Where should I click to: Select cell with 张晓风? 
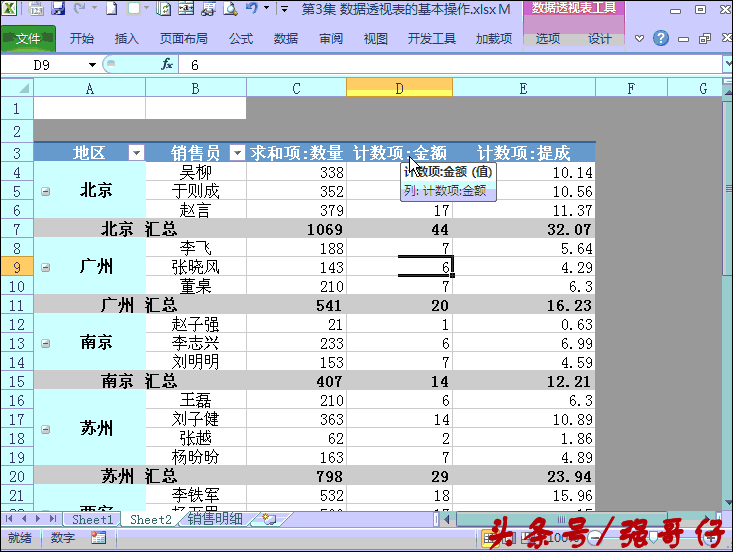(x=196, y=267)
